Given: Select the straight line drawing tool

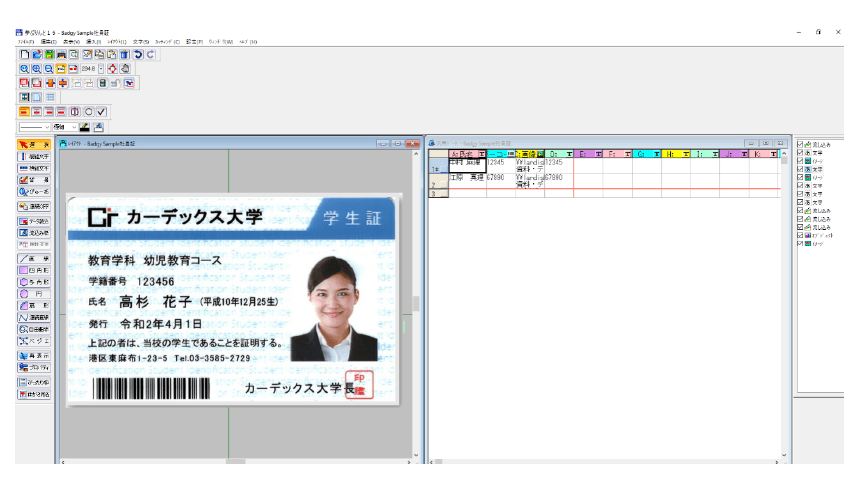Looking at the screenshot, I should (x=34, y=258).
